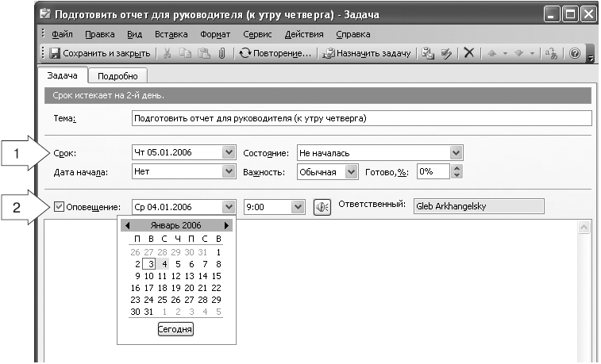Screen dimensions: 601x364
Task: Click the Сегодня button in calendar
Action: pyautogui.click(x=175, y=329)
